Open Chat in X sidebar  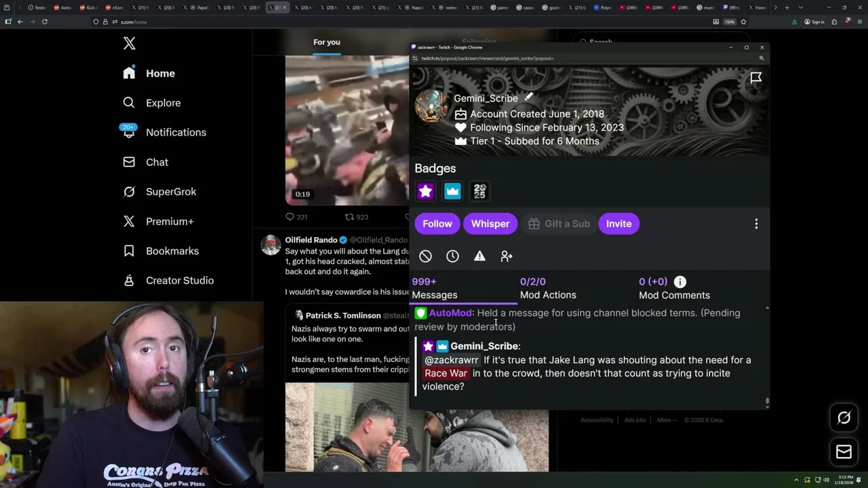(x=157, y=162)
